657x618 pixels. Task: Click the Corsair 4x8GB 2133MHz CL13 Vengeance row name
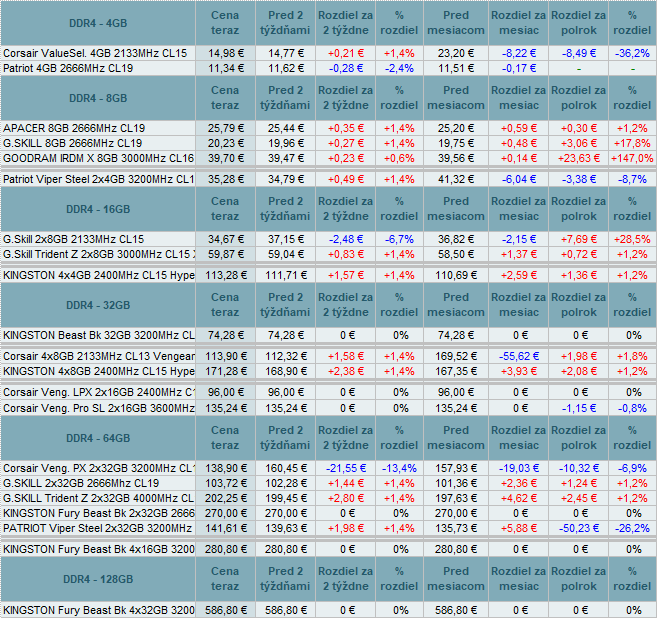[98, 356]
